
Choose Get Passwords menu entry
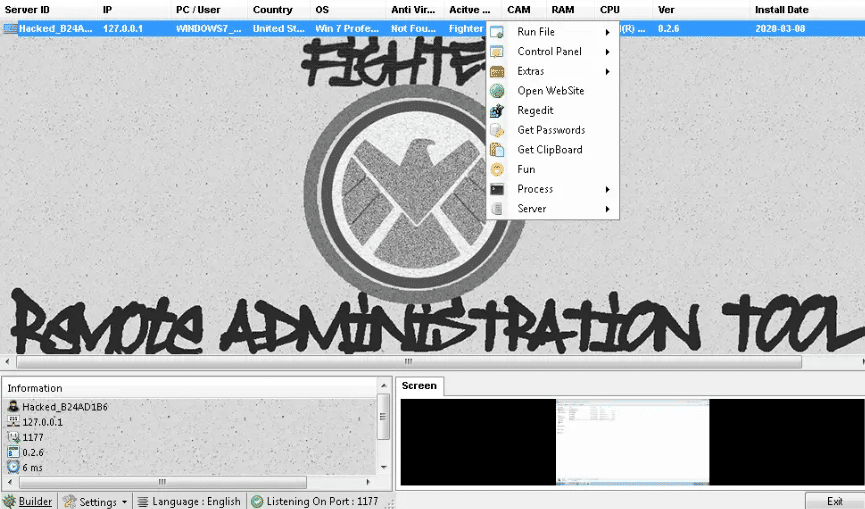[x=552, y=130]
